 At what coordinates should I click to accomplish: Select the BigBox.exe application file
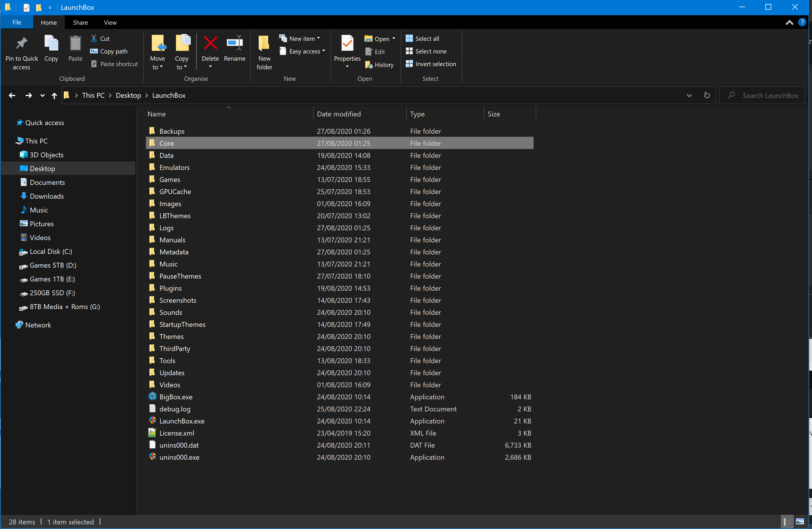(339, 396)
